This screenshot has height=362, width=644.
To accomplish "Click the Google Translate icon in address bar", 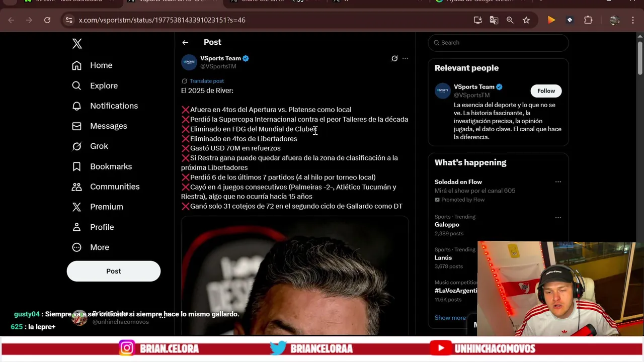I will [494, 20].
